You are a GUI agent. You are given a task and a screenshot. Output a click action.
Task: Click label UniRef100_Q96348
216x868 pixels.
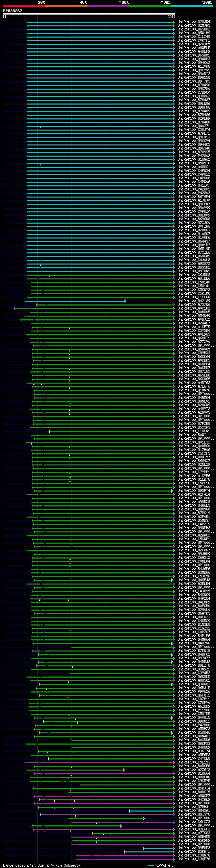[x=194, y=149]
